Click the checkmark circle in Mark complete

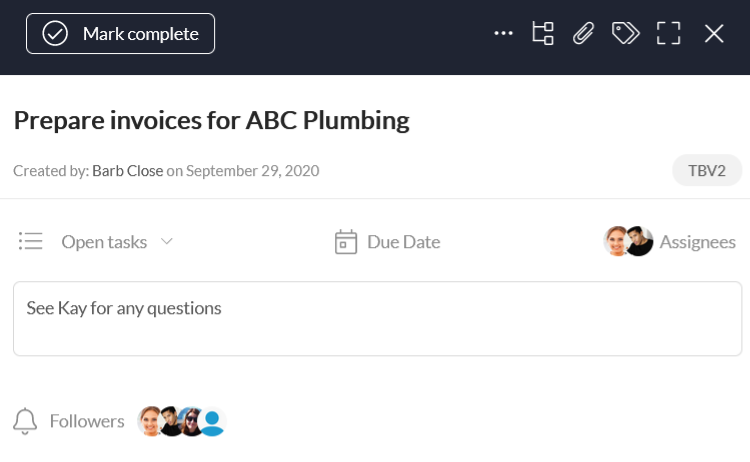(x=55, y=34)
